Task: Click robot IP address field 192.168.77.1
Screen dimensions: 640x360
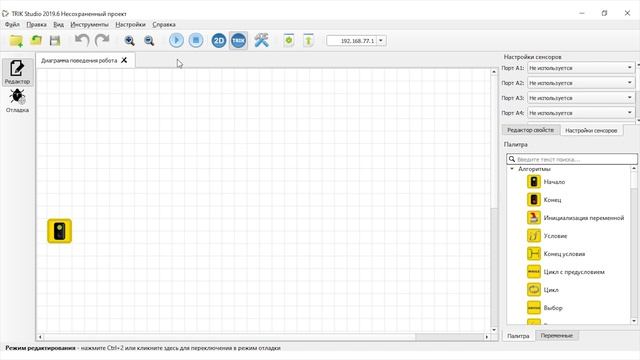Action: [352, 41]
